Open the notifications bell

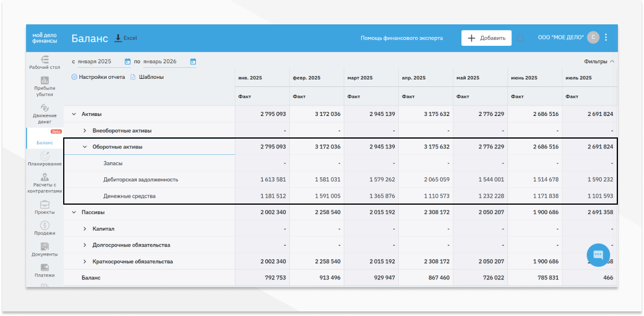tap(521, 38)
